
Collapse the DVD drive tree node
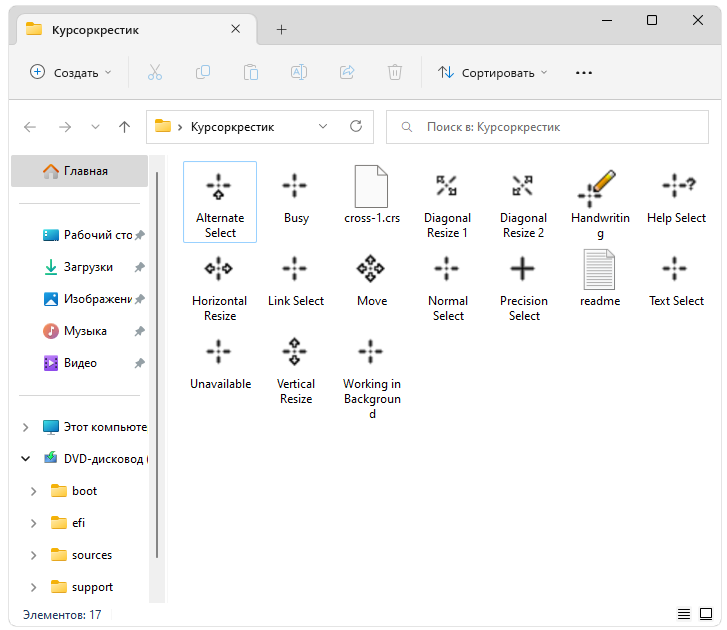(x=25, y=459)
